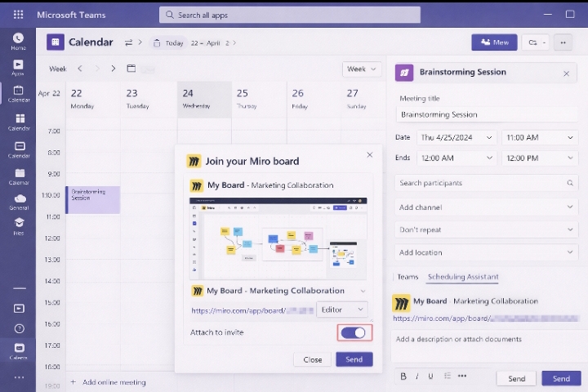Click Send in Miro dialog

(x=354, y=359)
